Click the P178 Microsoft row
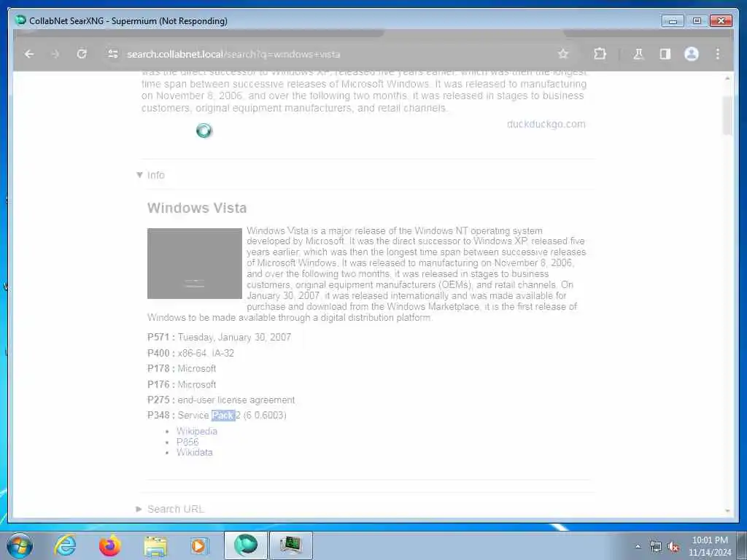 (182, 368)
